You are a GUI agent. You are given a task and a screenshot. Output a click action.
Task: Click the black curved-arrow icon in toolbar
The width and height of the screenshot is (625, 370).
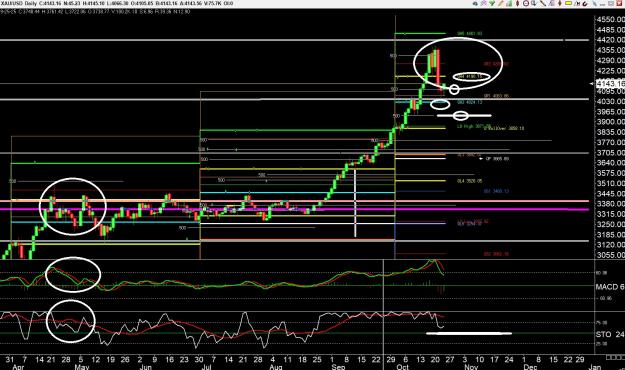[585, 4]
